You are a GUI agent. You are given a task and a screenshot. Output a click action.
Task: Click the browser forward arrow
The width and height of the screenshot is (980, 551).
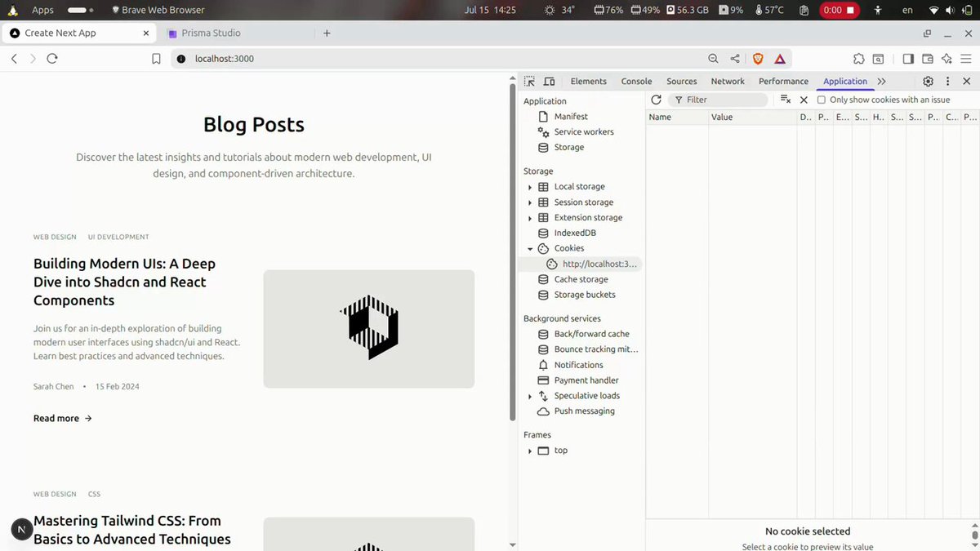pyautogui.click(x=33, y=59)
